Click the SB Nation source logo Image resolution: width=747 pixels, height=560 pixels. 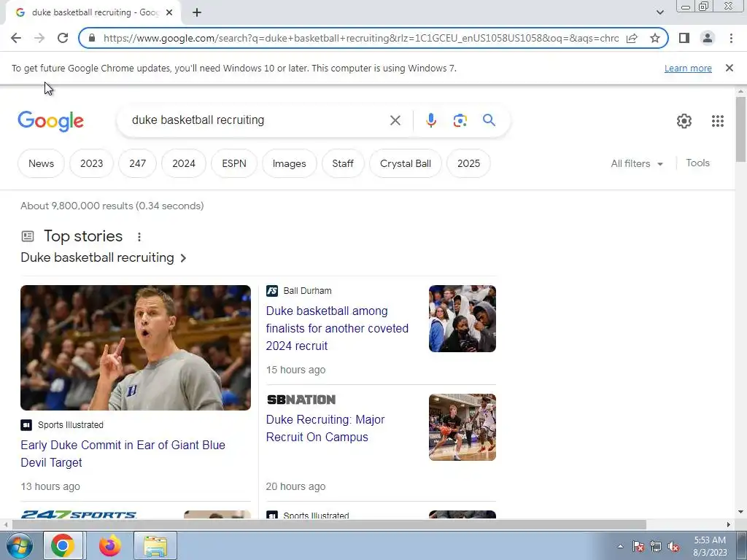click(301, 400)
